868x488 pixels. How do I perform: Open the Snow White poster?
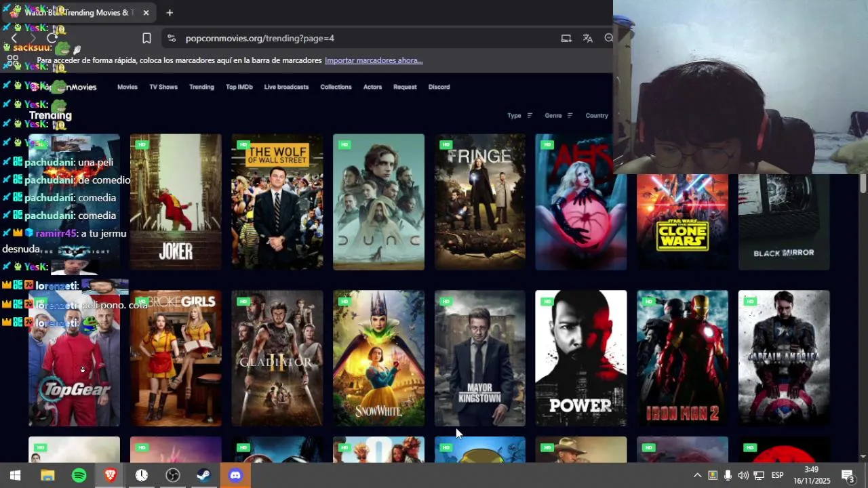pyautogui.click(x=378, y=359)
